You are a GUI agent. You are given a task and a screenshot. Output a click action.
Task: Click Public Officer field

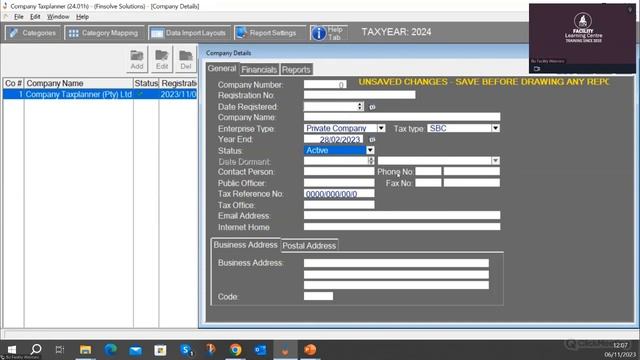tap(339, 183)
